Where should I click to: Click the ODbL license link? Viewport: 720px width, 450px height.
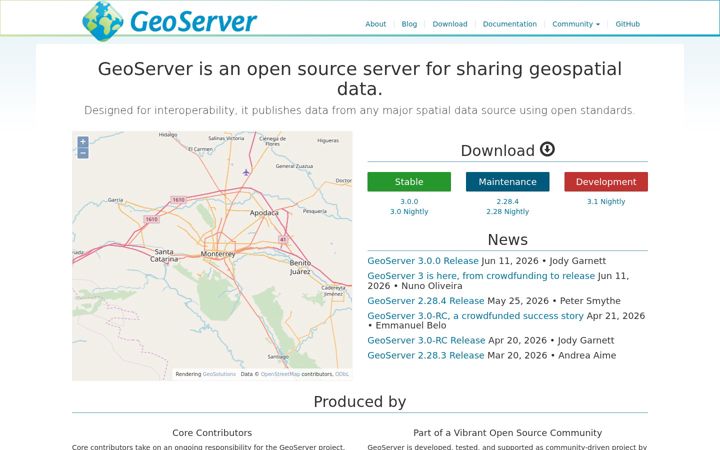pyautogui.click(x=342, y=374)
